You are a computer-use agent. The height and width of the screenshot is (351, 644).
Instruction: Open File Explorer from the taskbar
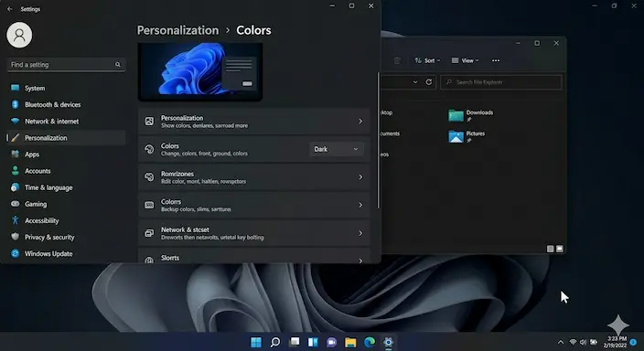350,342
